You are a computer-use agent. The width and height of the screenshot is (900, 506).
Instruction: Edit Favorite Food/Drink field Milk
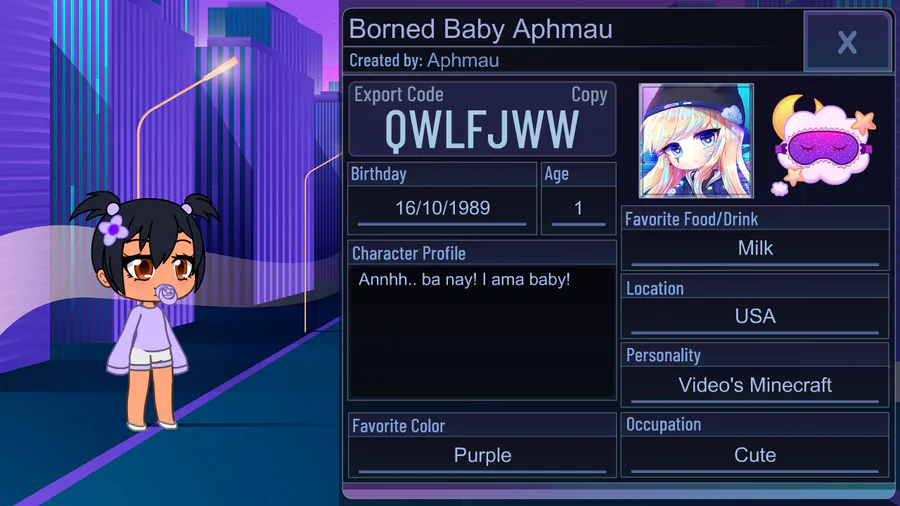pos(755,248)
